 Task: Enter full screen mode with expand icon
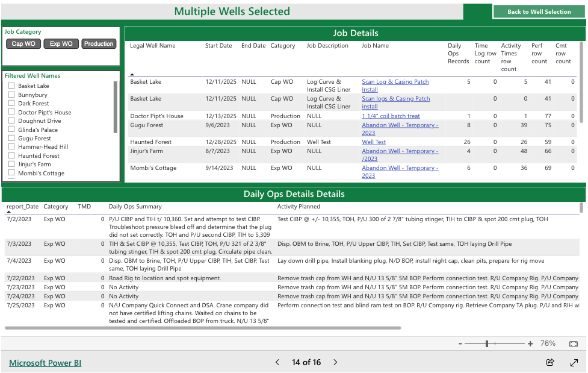(x=574, y=362)
